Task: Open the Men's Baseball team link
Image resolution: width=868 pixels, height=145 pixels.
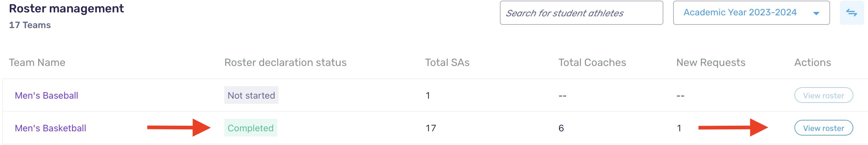Action: click(x=46, y=96)
